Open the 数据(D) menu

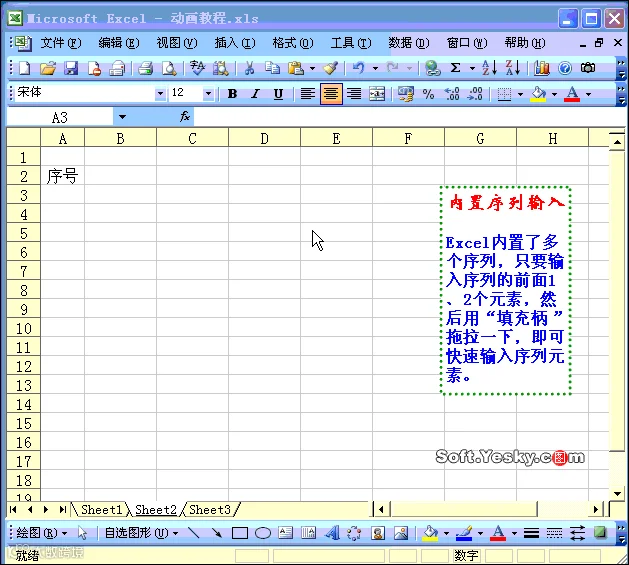pos(409,43)
